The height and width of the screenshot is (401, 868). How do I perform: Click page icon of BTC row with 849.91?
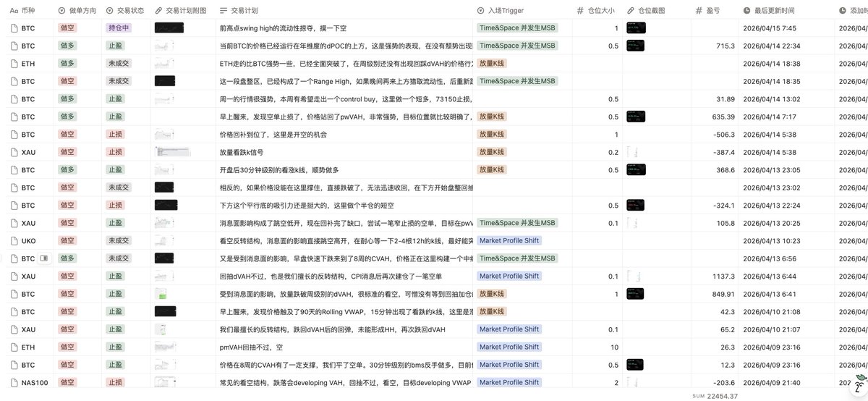tap(14, 295)
